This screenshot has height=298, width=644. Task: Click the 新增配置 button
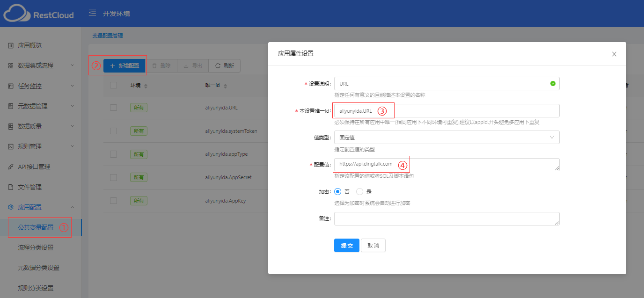(124, 65)
